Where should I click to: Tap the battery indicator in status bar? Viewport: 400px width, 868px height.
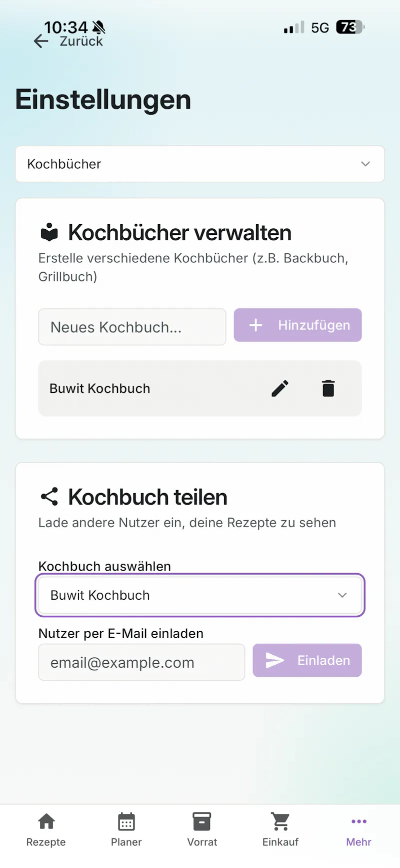[350, 27]
